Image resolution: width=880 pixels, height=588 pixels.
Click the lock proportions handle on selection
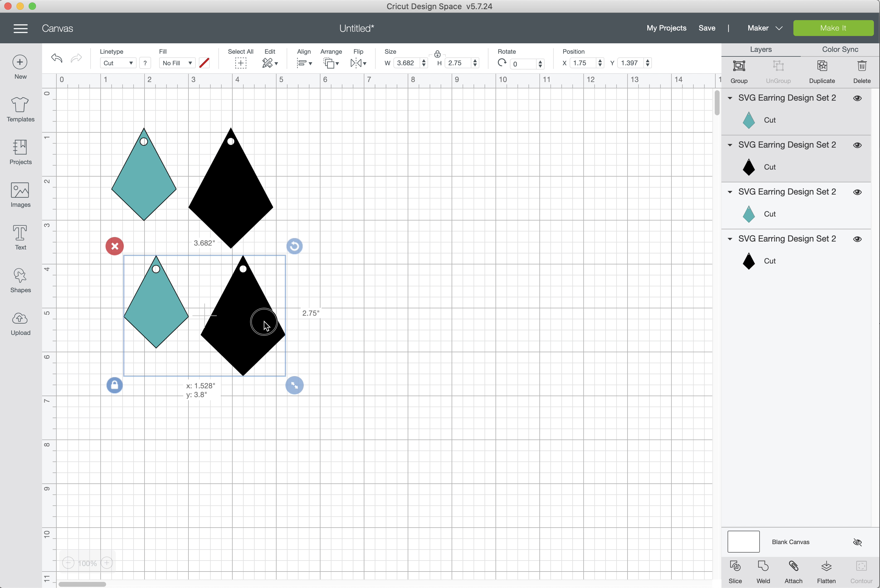[x=115, y=385]
